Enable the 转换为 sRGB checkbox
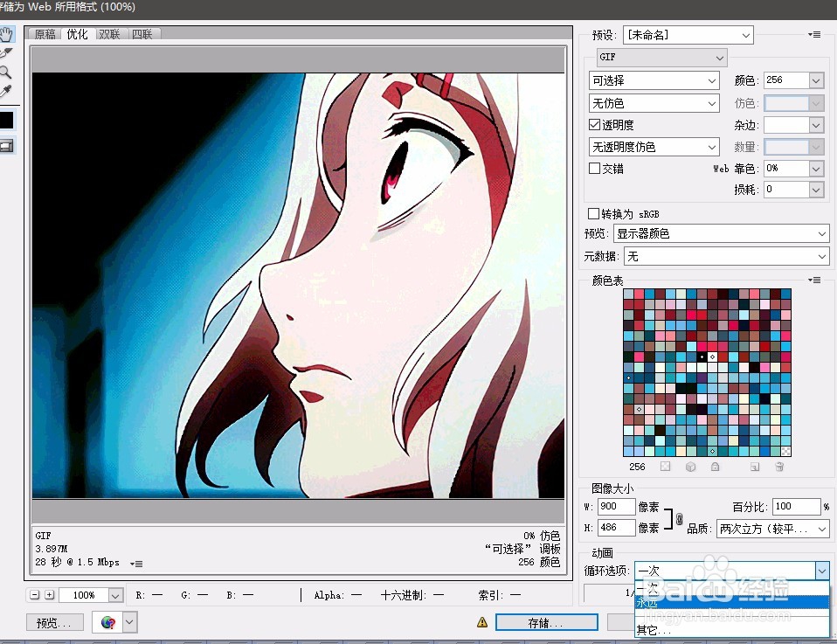This screenshot has height=644, width=837. [593, 213]
